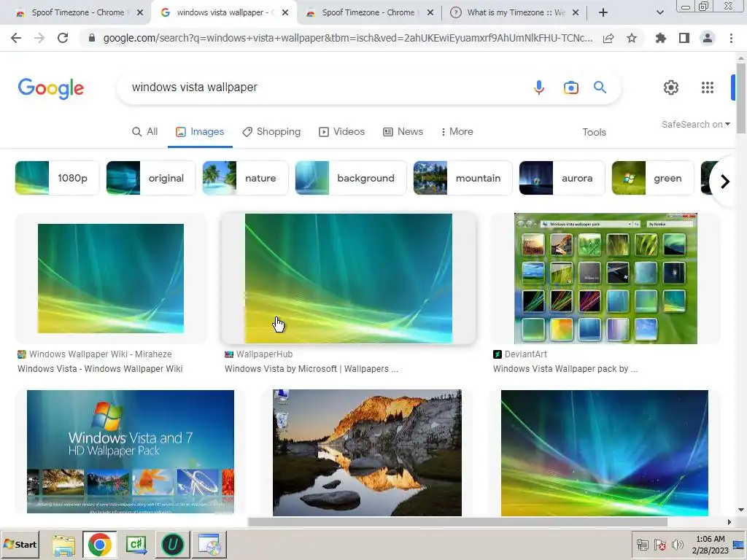Click the Chrome taskbar icon
747x560 pixels.
[x=99, y=544]
